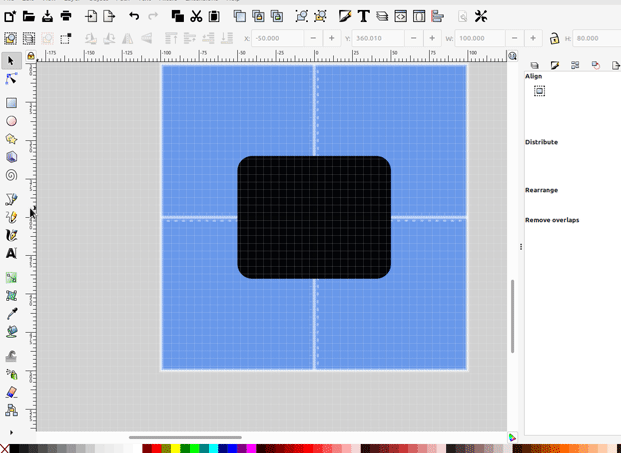Image resolution: width=621 pixels, height=453 pixels.
Task: Expand the toolbox overflow arrow
Action: click(11, 433)
